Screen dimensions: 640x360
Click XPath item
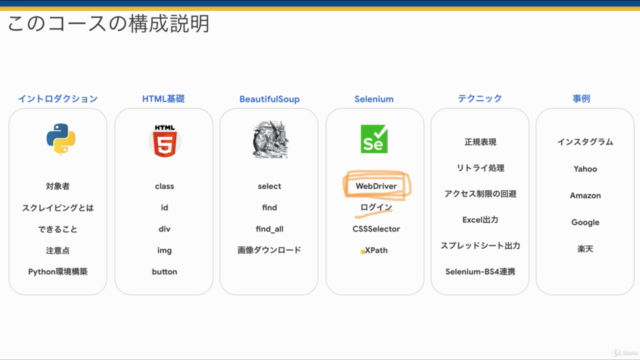(376, 250)
